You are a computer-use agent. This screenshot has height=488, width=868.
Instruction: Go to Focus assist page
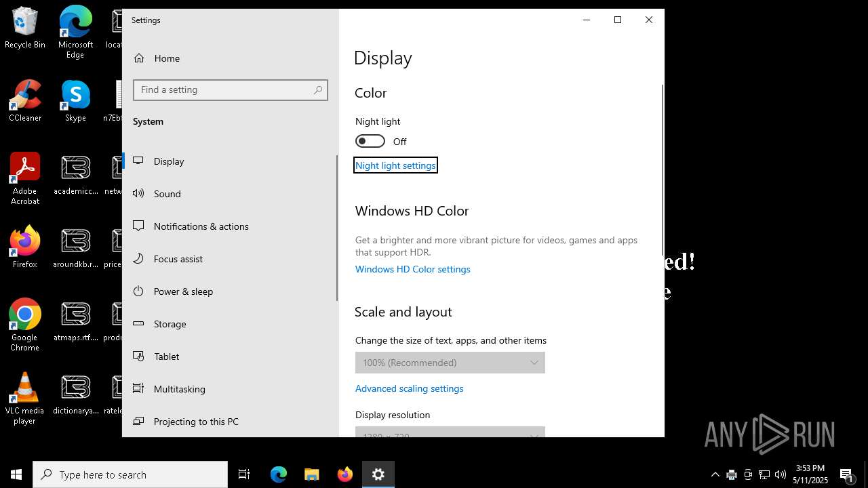[x=230, y=259]
